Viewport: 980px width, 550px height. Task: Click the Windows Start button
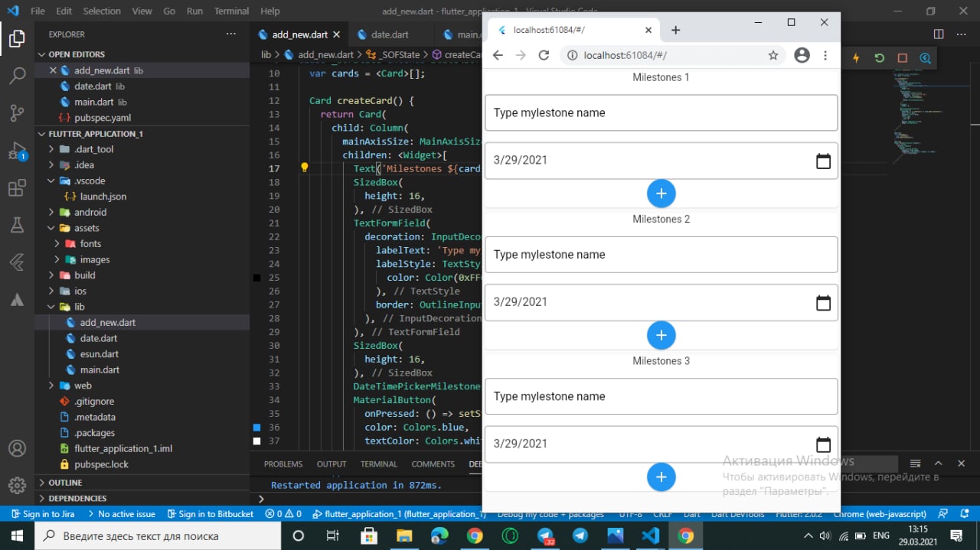point(17,535)
